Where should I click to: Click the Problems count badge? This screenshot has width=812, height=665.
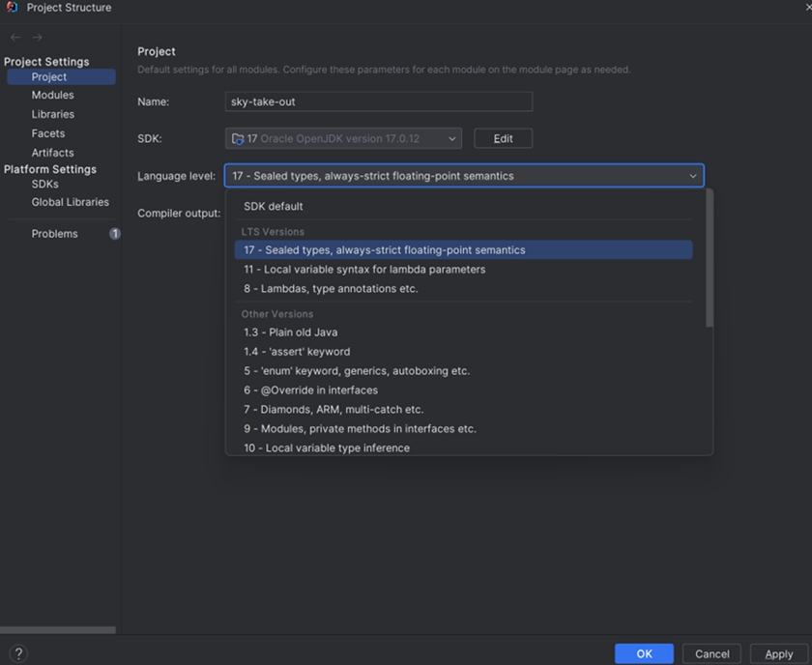(115, 234)
